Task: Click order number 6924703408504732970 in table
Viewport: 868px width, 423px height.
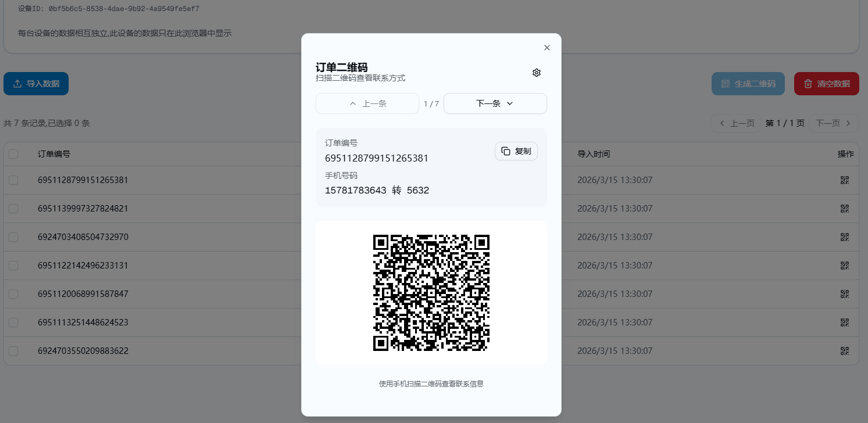Action: click(83, 237)
